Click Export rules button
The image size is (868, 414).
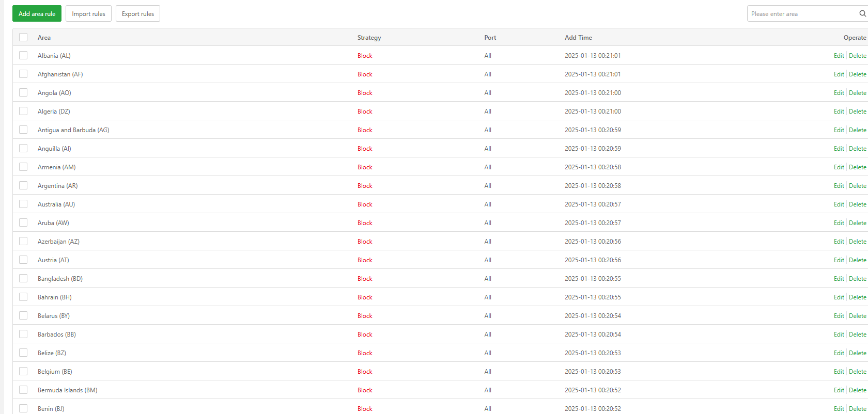[x=138, y=14]
